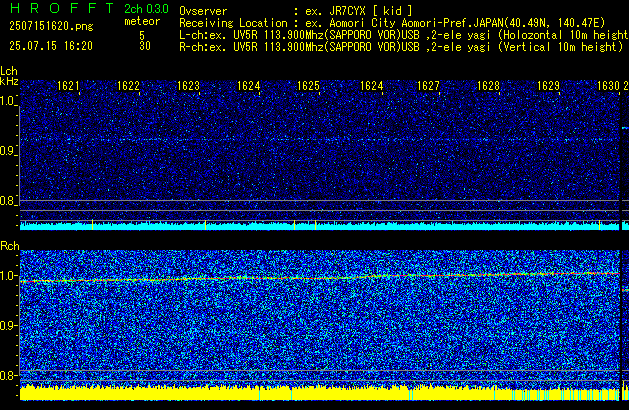Click the 0.8 kHz label on Rch axis
629x410 pixels.
click(8, 375)
